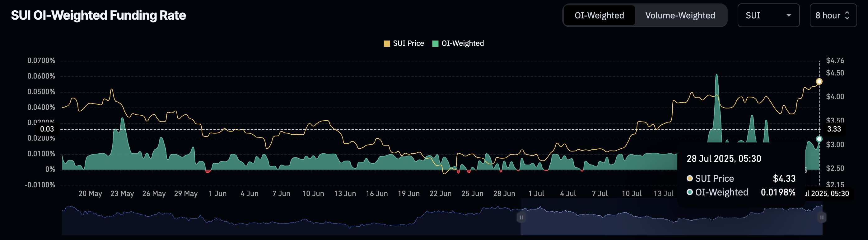Click the green OI-Weighted endpoint marker

pos(819,139)
